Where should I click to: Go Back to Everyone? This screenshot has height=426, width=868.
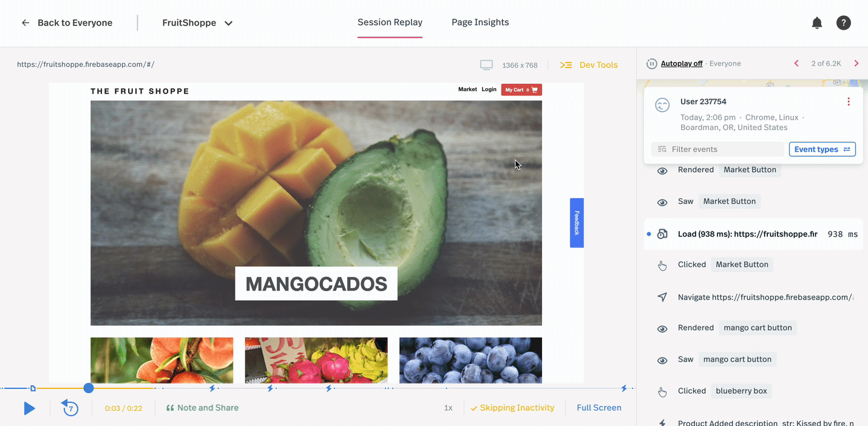[67, 23]
